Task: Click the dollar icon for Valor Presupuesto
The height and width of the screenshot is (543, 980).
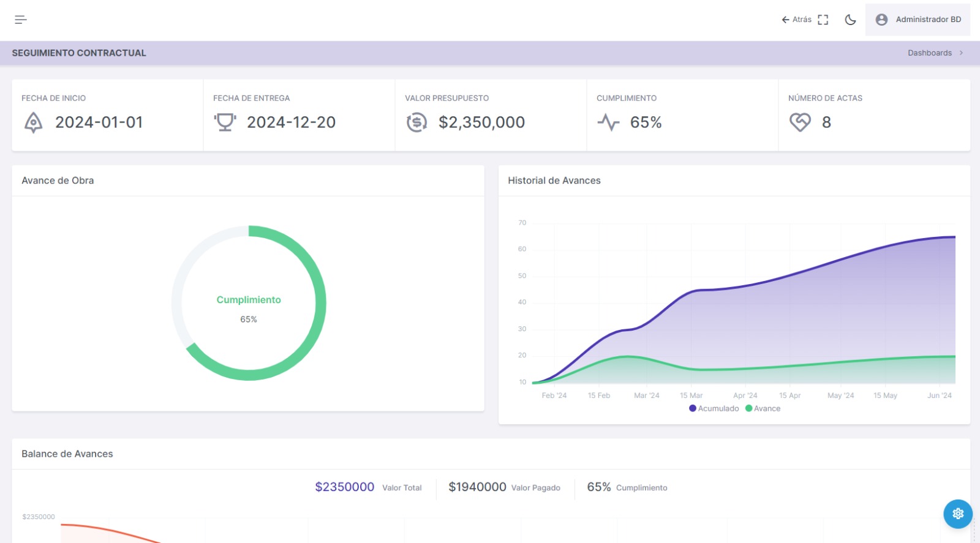Action: pyautogui.click(x=417, y=122)
